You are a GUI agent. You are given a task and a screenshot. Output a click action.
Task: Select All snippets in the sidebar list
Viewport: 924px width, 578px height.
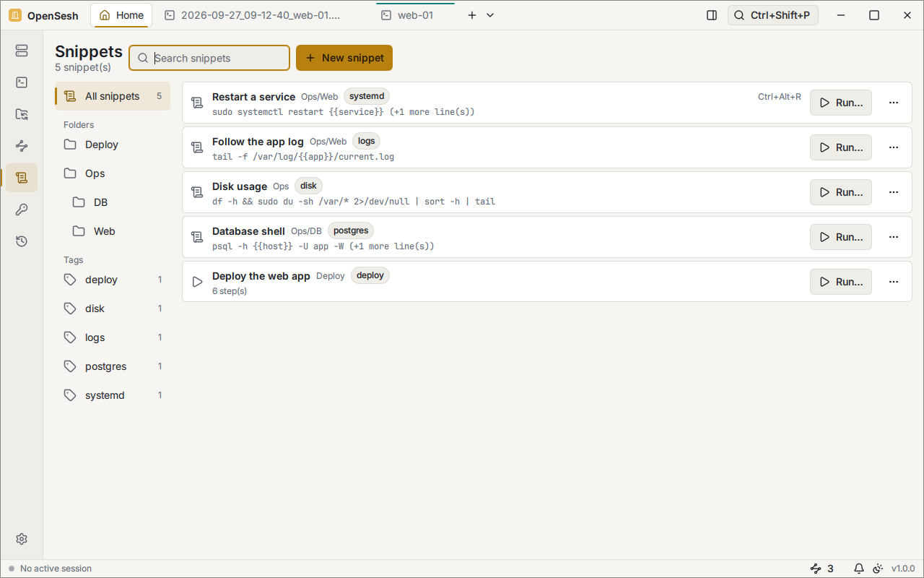(x=113, y=96)
